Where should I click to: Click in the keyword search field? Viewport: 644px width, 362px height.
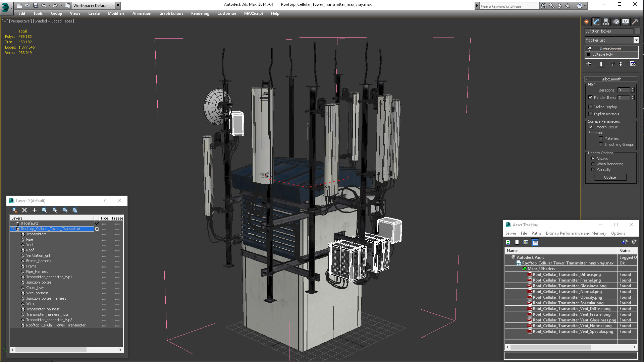[508, 6]
